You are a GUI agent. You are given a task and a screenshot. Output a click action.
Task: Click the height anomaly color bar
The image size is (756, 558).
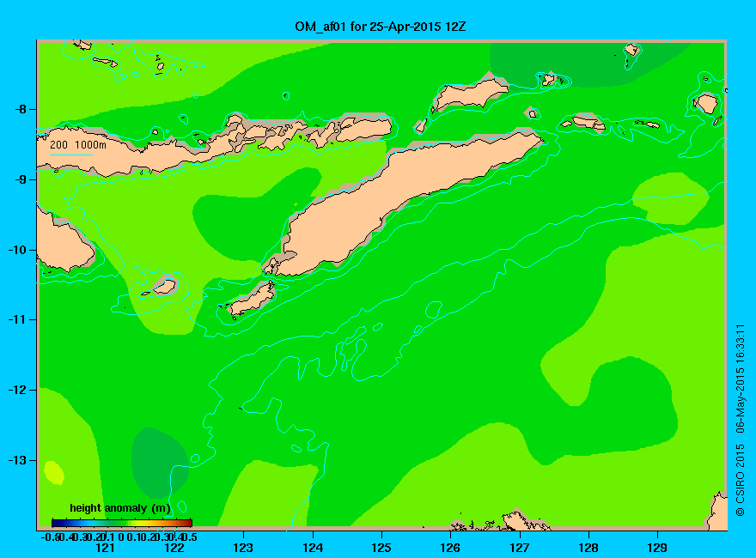121,523
